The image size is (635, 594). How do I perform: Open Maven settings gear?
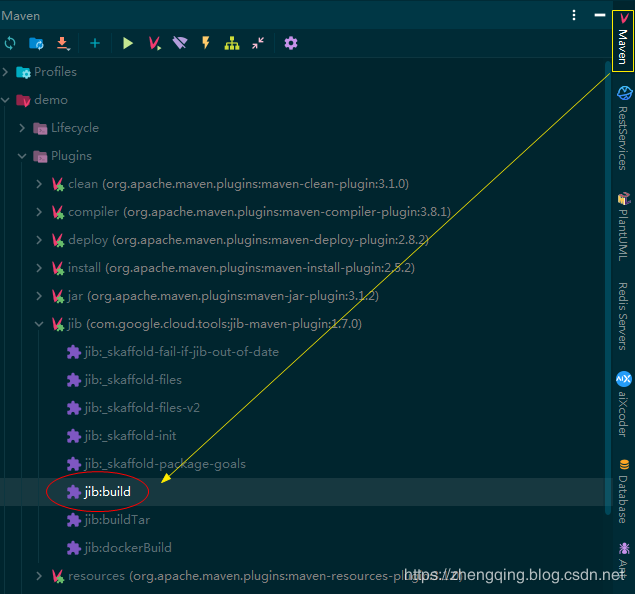(x=291, y=43)
